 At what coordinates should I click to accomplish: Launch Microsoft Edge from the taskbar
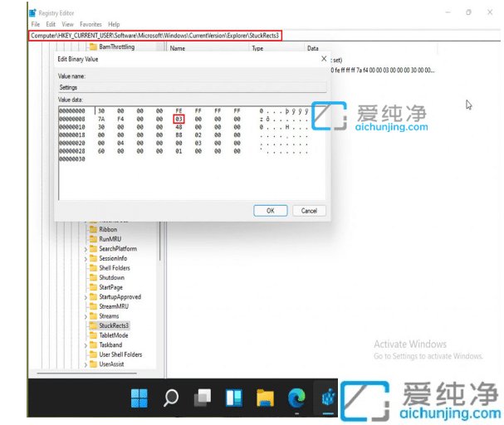pos(296,398)
